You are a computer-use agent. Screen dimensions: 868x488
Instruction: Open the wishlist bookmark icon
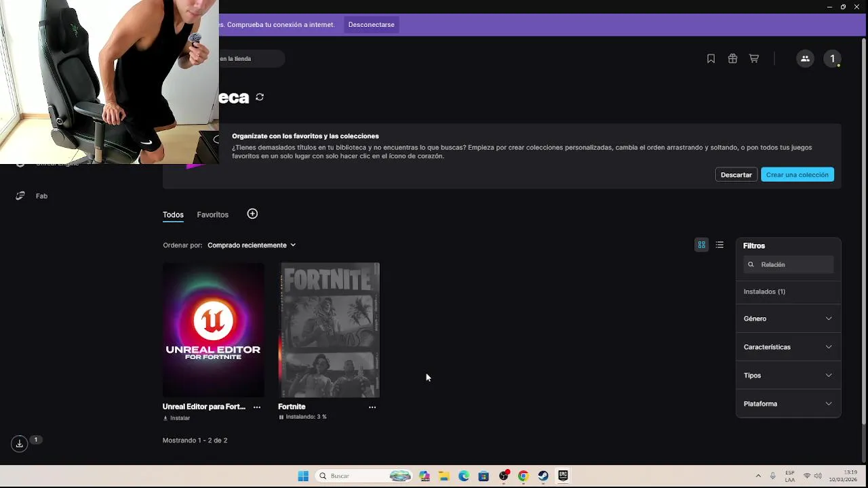[x=711, y=59]
